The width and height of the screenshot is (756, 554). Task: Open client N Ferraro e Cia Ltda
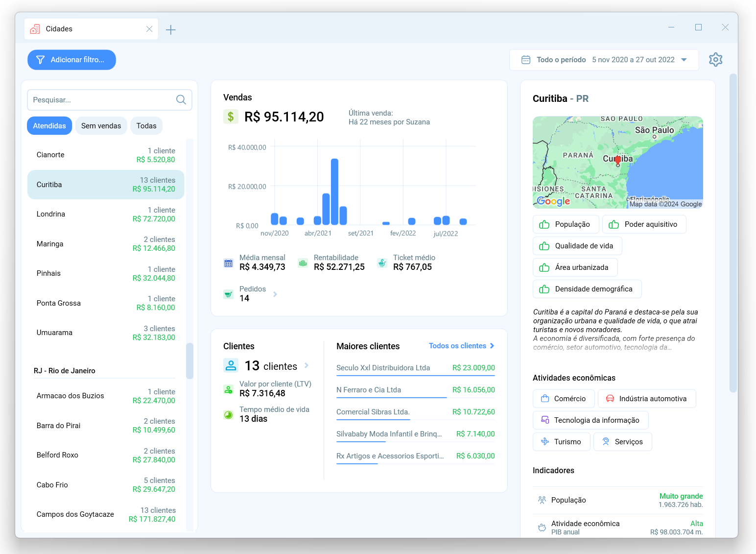(x=416, y=390)
